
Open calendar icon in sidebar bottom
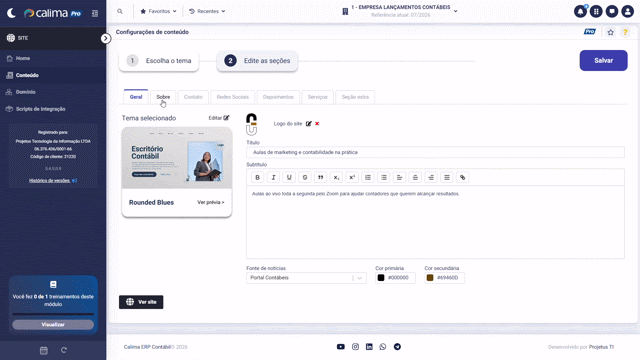tap(44, 350)
